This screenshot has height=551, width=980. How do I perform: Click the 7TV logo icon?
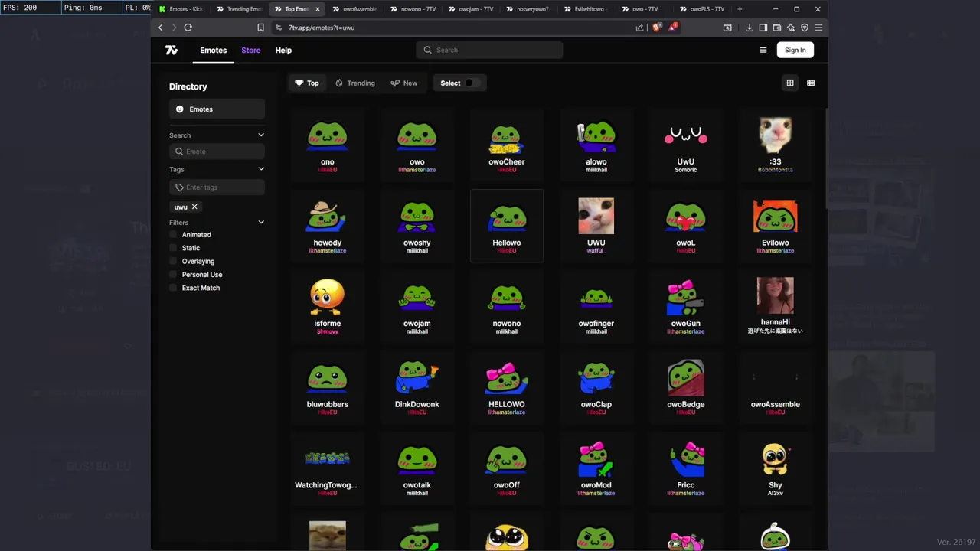[x=171, y=50]
